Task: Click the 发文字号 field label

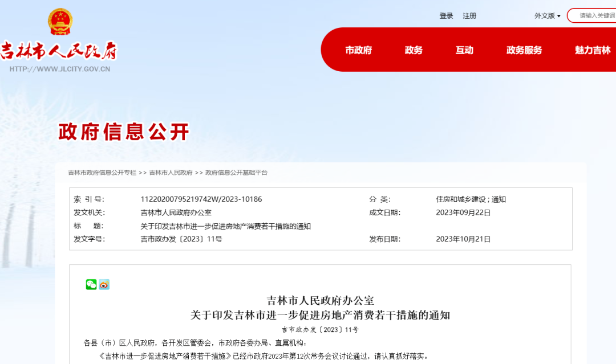Action: 89,239
